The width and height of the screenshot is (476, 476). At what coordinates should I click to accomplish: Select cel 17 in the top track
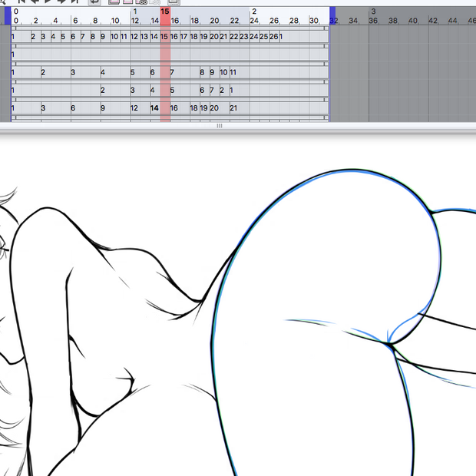point(184,37)
